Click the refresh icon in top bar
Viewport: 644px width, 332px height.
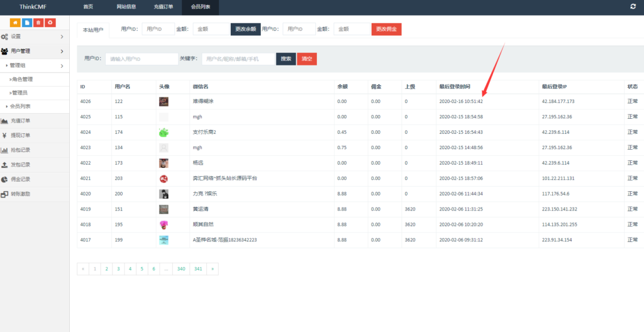tap(633, 6)
